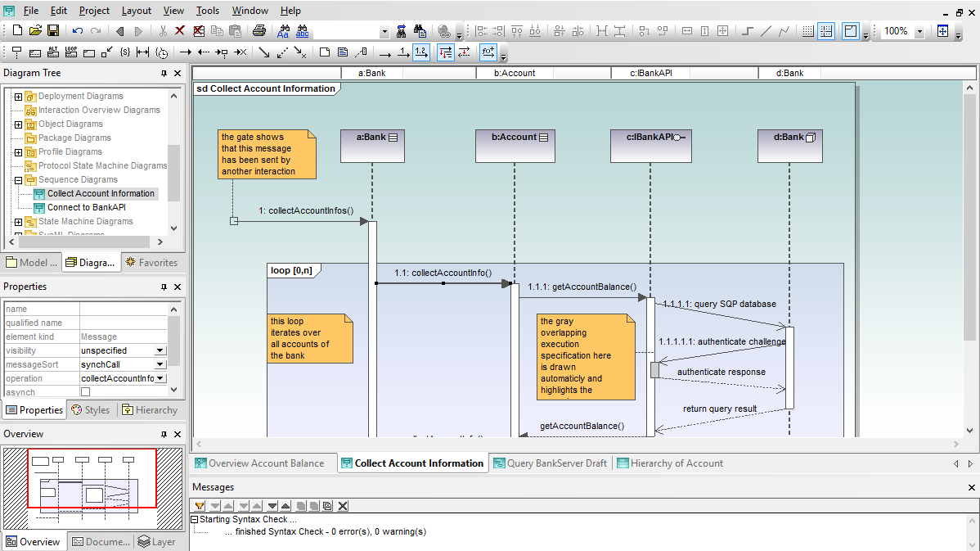
Task: Insert a Duration Constraint element
Action: (x=143, y=52)
